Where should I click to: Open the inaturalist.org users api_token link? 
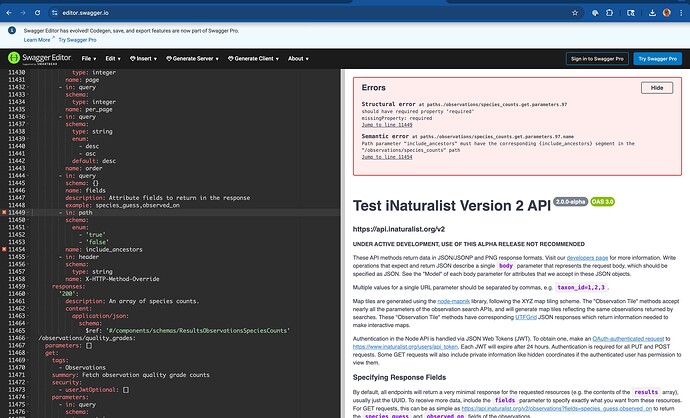[x=405, y=347]
